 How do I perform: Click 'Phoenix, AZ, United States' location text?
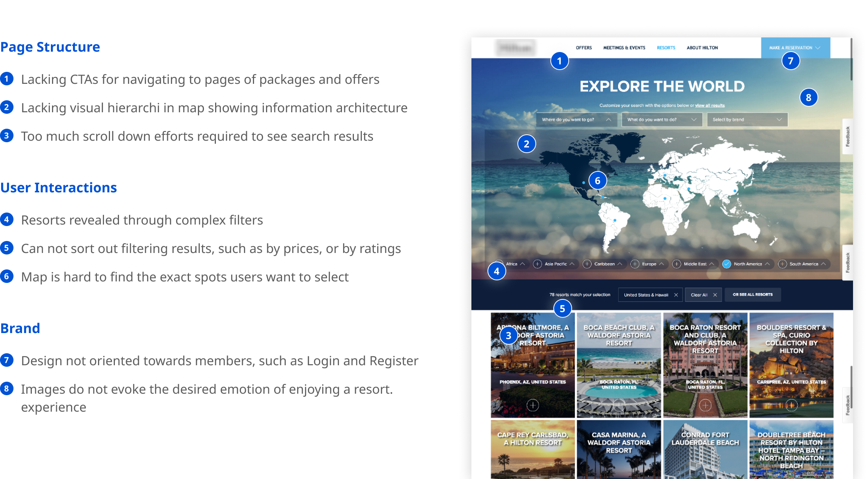[532, 382]
